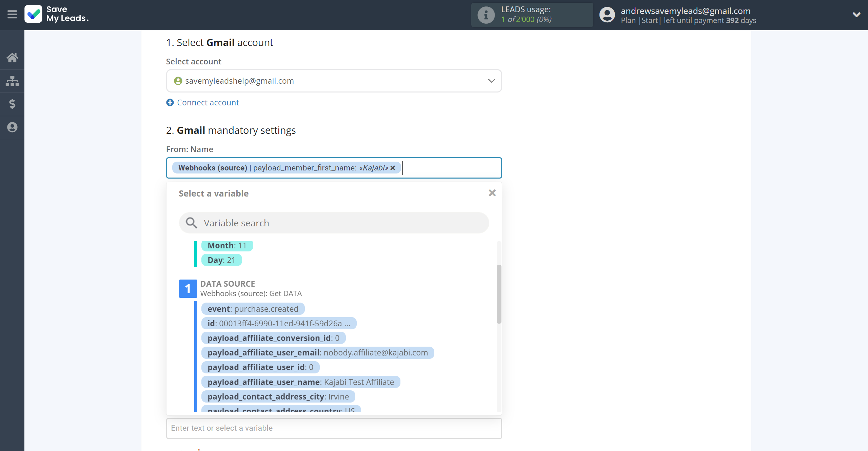868x451 pixels.
Task: Select the Day: 21 variable
Action: [x=221, y=260]
